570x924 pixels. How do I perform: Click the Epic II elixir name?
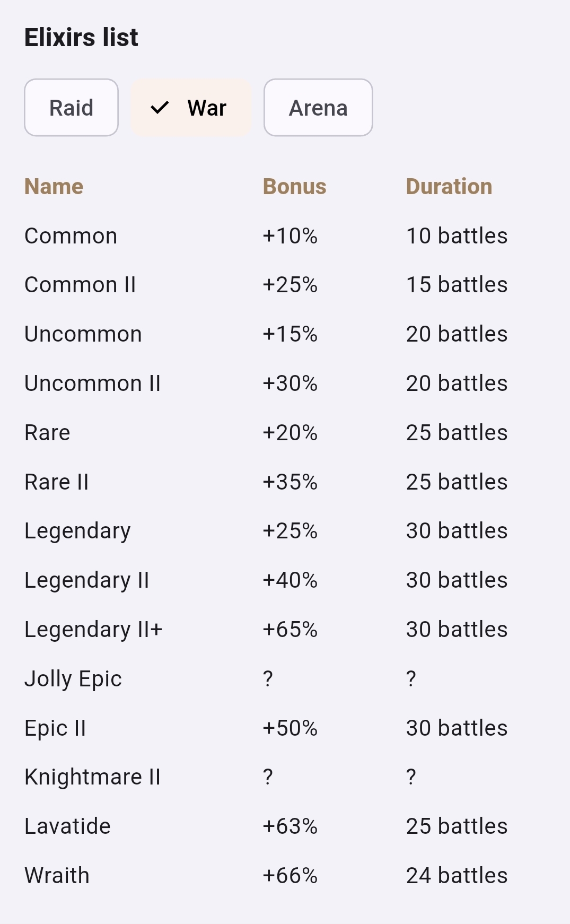(55, 728)
